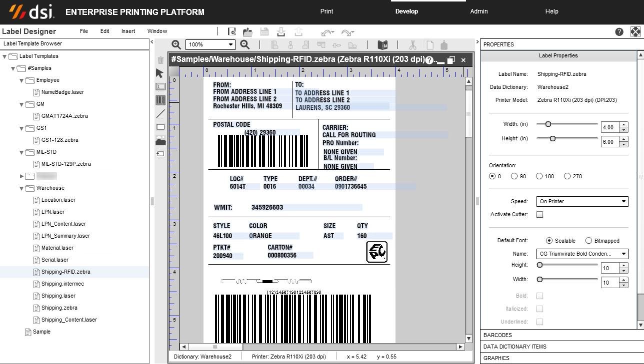
Task: Click the copy page icon
Action: click(x=429, y=45)
